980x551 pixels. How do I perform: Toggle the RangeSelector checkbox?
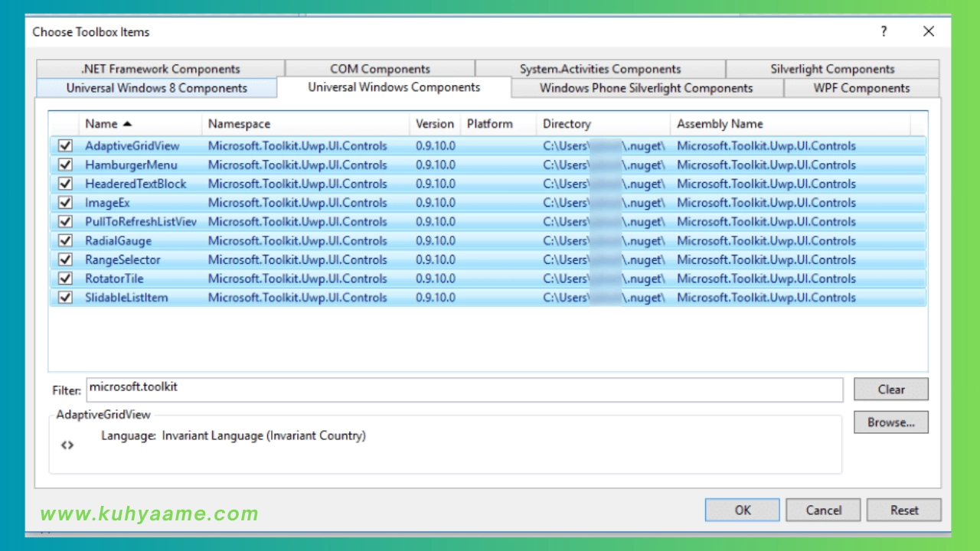tap(65, 259)
